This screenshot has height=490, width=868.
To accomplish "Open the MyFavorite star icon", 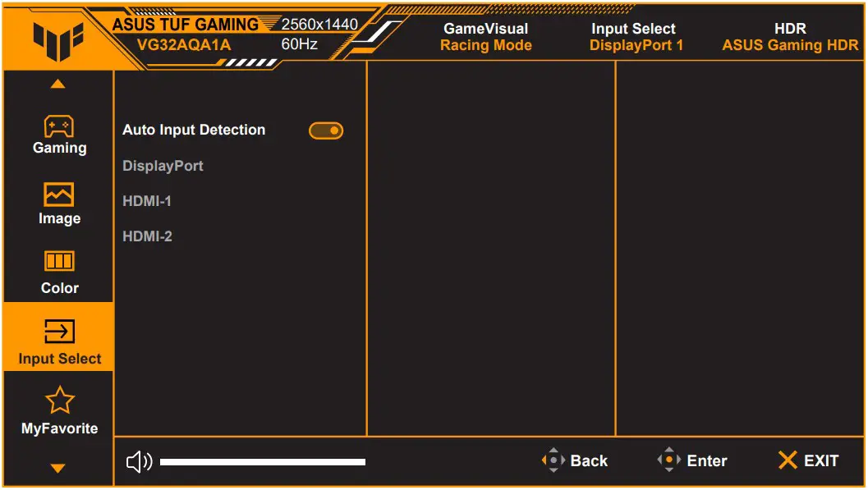I will 59,401.
